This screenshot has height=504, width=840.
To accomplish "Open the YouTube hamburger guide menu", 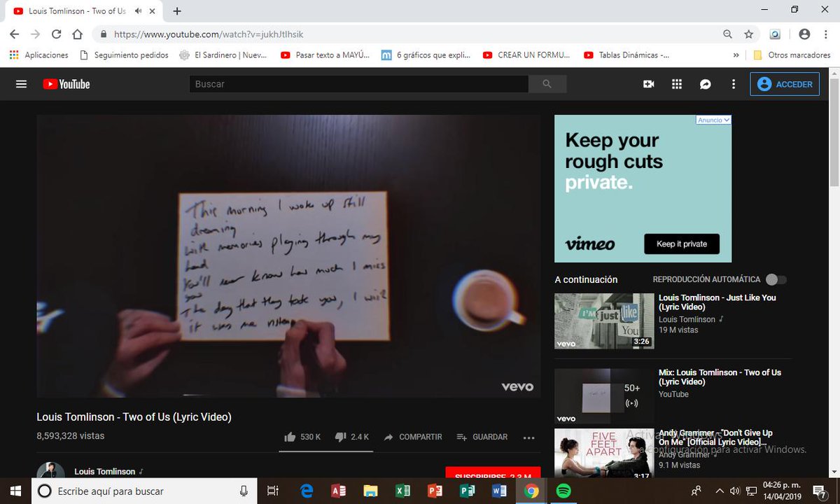I will (x=21, y=84).
